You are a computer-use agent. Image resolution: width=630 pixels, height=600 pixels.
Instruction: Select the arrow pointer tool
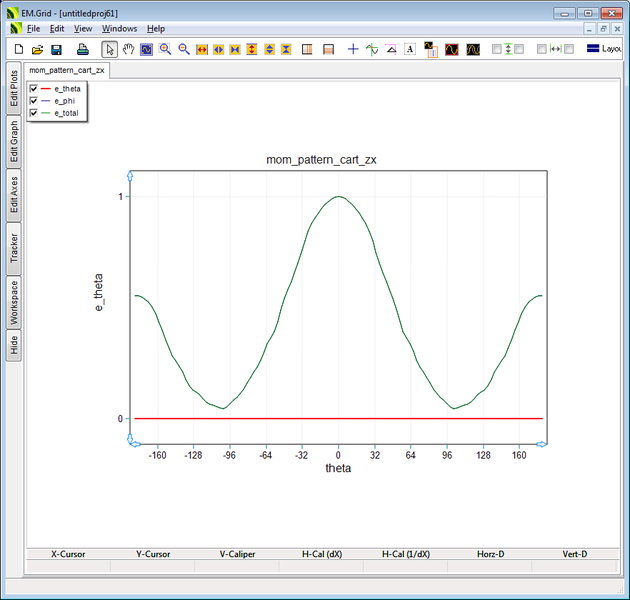point(110,49)
